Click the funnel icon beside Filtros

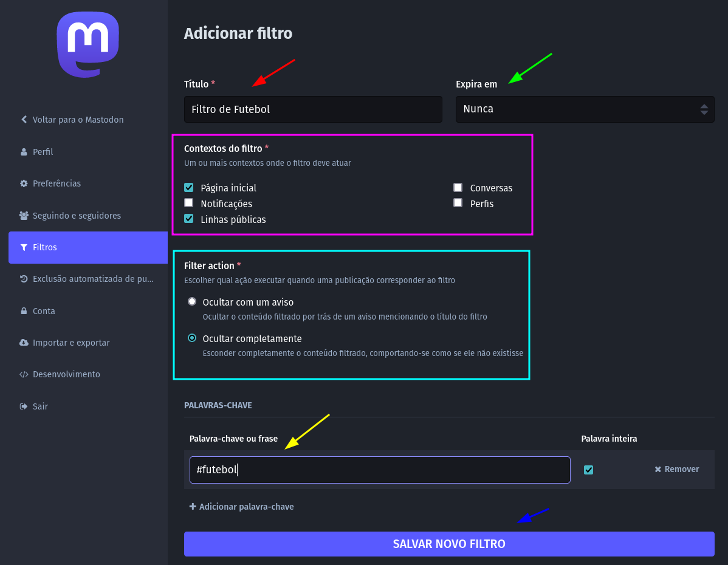pyautogui.click(x=24, y=247)
